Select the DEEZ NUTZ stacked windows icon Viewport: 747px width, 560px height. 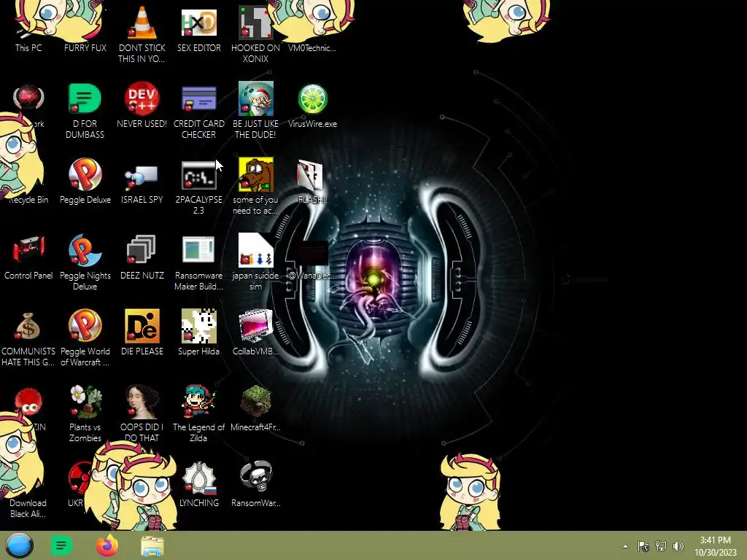click(x=142, y=249)
